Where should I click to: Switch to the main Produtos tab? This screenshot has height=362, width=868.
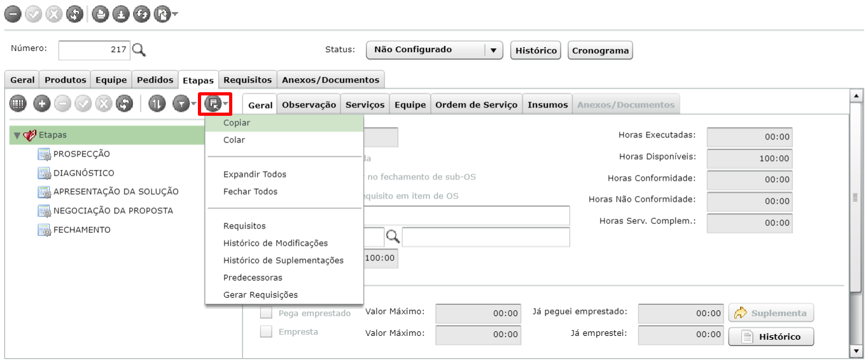pyautogui.click(x=65, y=80)
